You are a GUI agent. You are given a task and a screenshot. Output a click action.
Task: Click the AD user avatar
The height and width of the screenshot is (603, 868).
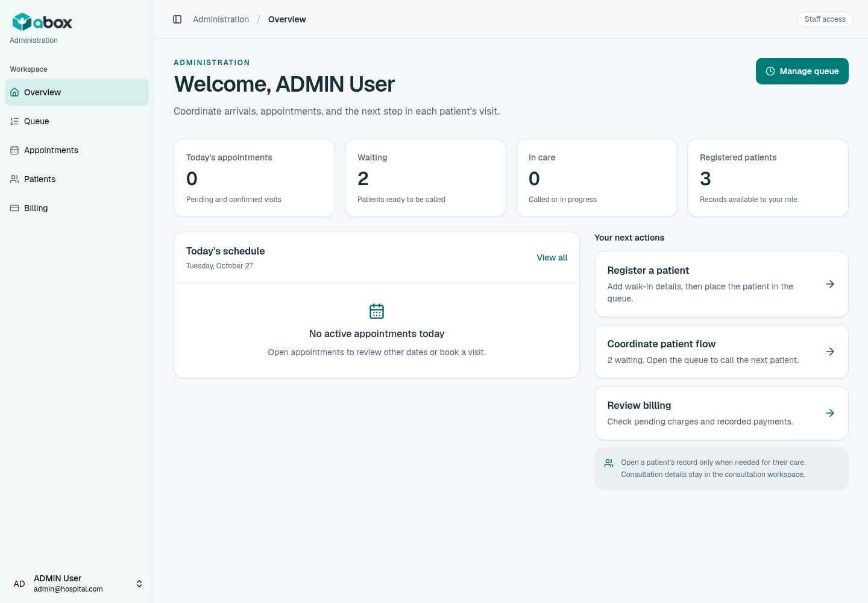click(19, 584)
